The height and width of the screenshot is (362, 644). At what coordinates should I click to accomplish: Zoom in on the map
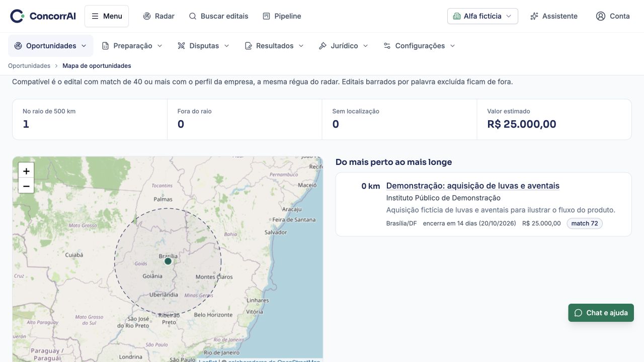(26, 171)
